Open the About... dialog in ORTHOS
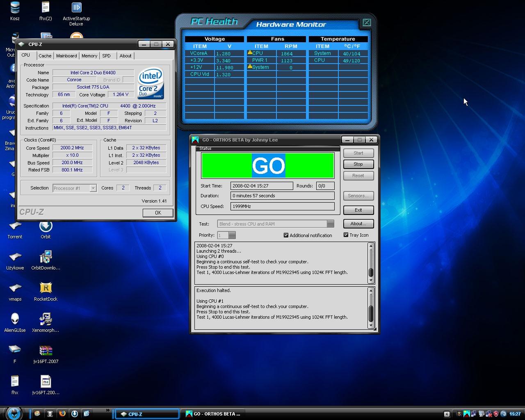Viewport: 525px width, 420px height. coord(358,224)
